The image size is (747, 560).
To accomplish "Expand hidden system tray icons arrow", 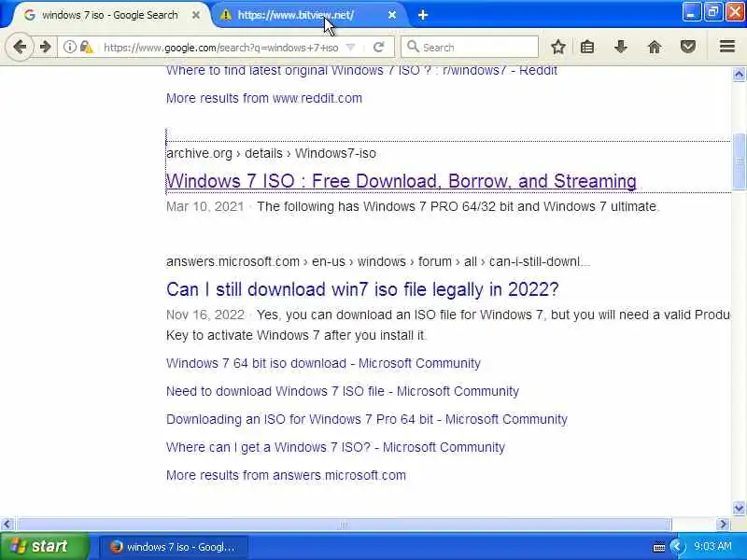I will pyautogui.click(x=676, y=547).
